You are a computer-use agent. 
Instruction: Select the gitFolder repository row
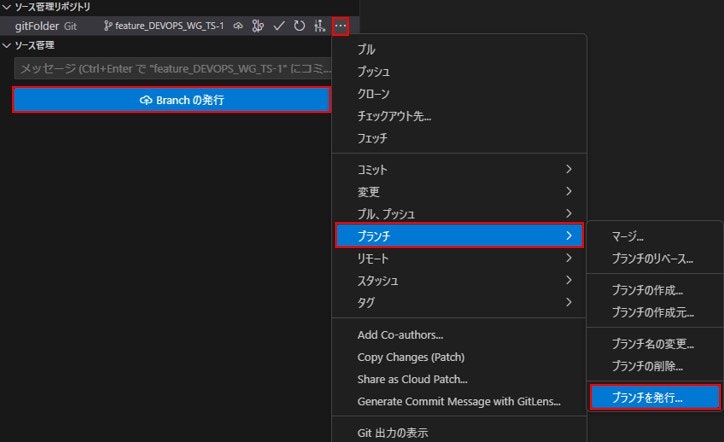180,26
